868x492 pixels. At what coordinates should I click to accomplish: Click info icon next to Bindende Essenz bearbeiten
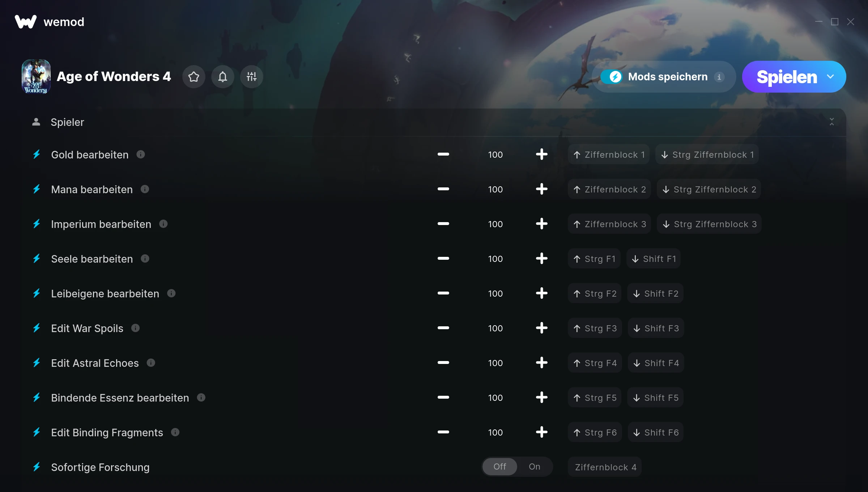201,398
